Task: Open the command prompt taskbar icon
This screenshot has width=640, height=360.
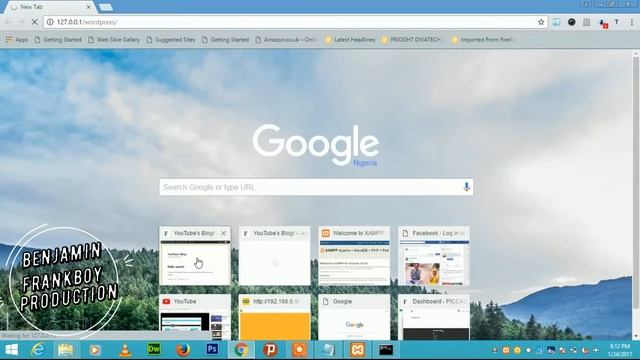Action: click(x=386, y=350)
